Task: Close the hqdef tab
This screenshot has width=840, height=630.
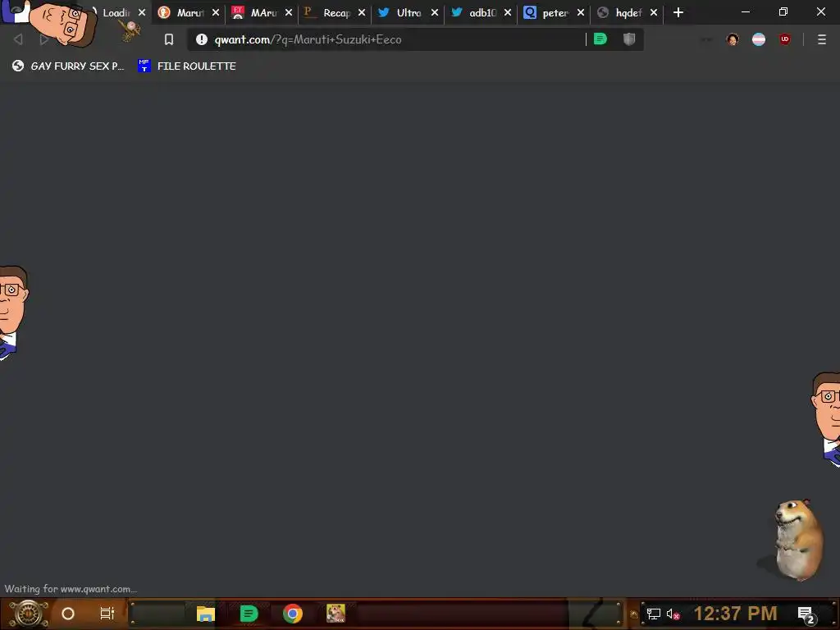Action: coord(654,12)
